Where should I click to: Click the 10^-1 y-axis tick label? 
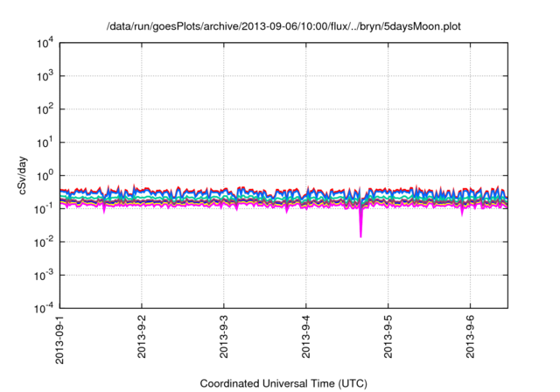click(44, 209)
